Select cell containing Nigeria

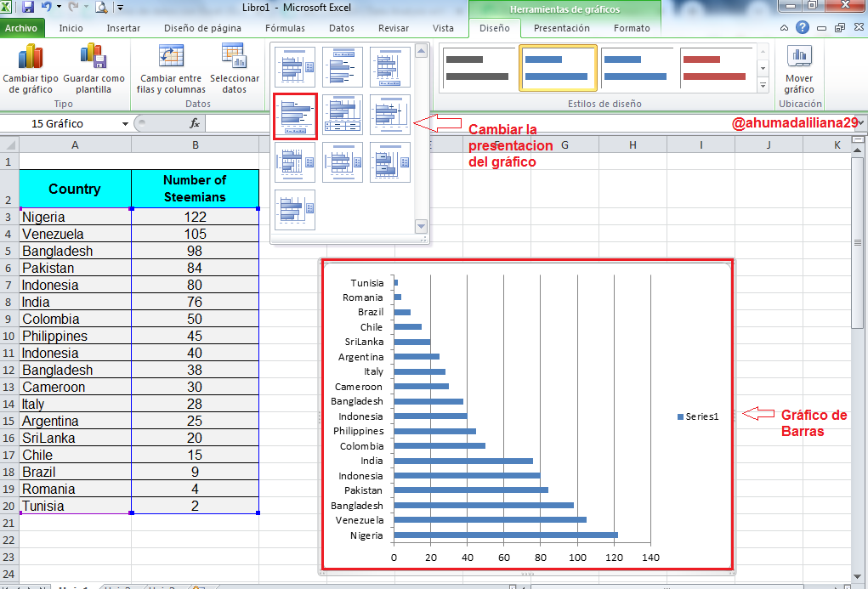coord(75,217)
